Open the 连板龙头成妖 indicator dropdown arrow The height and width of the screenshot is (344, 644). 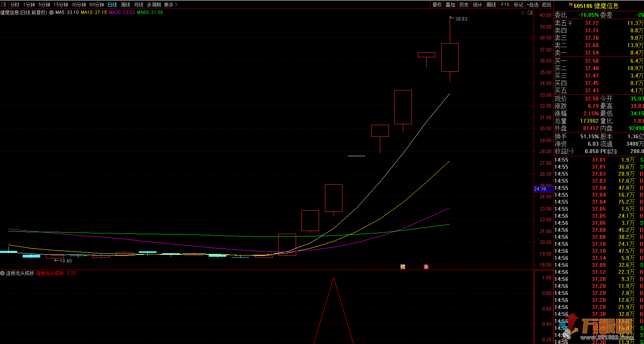3,273
